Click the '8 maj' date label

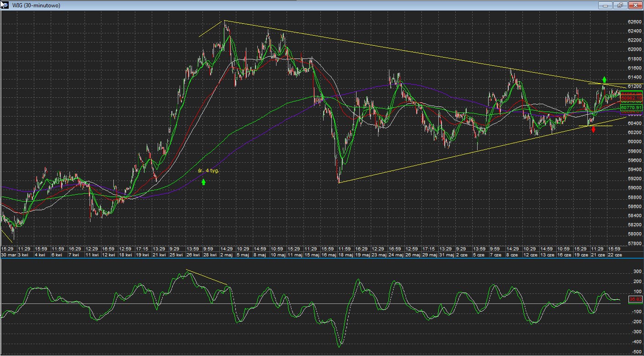point(260,255)
